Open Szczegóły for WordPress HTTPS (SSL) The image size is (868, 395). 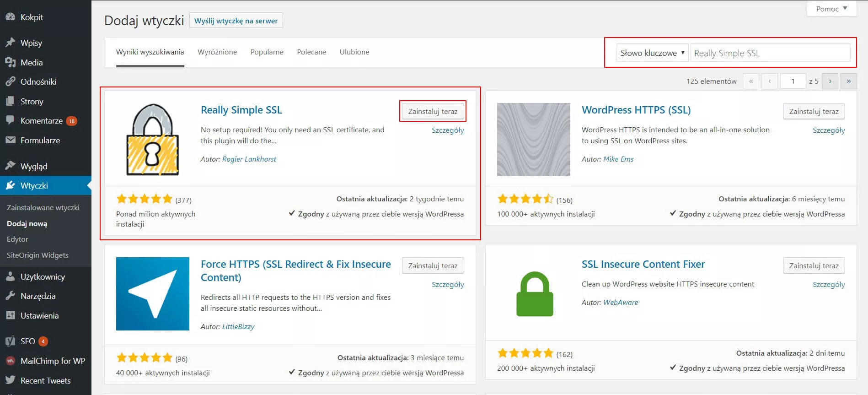(829, 130)
